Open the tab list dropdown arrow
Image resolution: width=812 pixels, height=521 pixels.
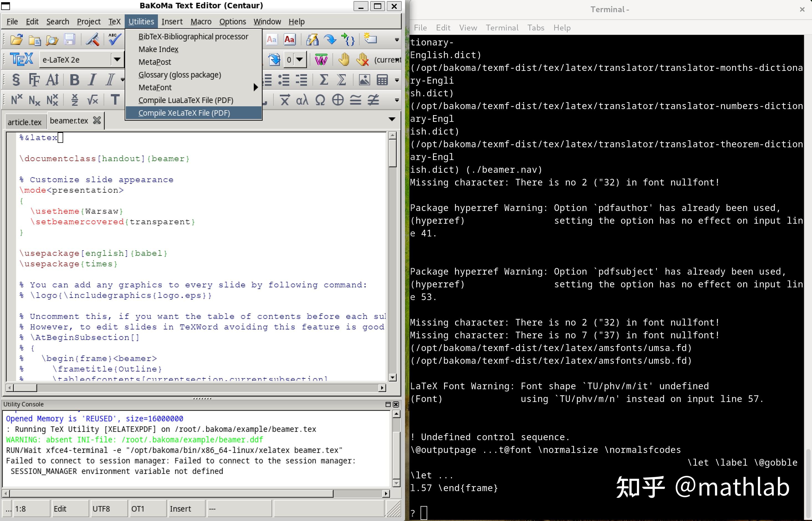click(392, 119)
